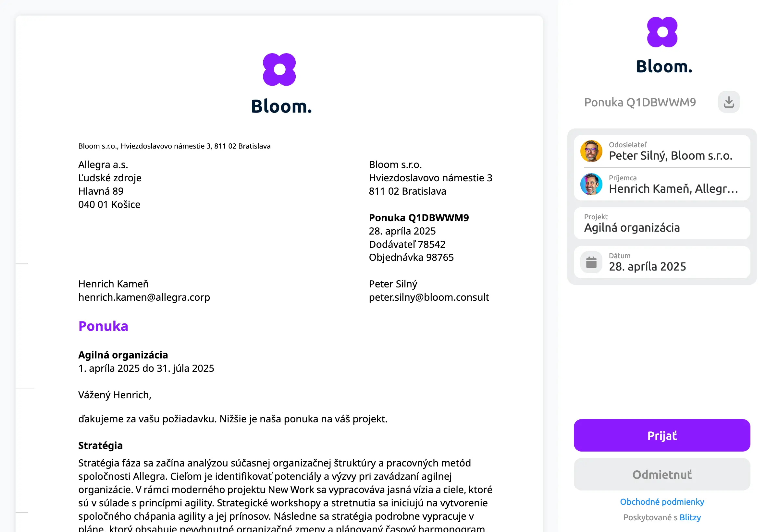Open the Projekt Agilná organizácia card
This screenshot has width=766, height=532.
pos(661,223)
